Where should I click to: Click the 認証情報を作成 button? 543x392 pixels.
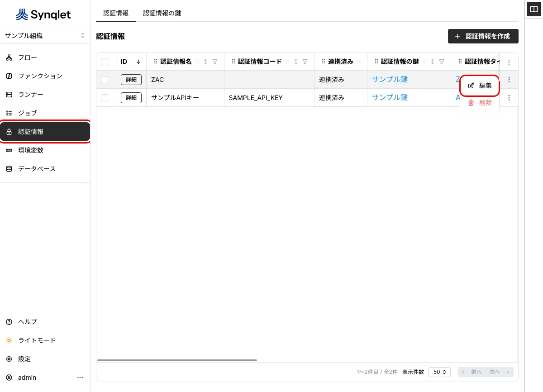pyautogui.click(x=483, y=36)
